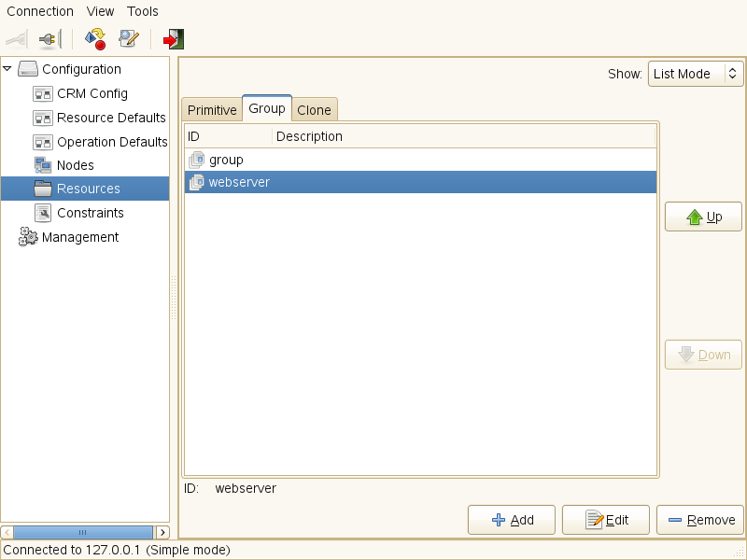Move the resource Up
Screen dimensions: 747x560
coord(703,217)
